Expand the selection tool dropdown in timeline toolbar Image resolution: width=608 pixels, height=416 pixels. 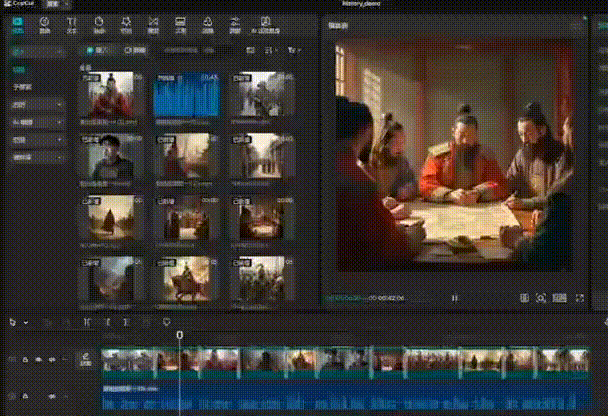point(26,322)
